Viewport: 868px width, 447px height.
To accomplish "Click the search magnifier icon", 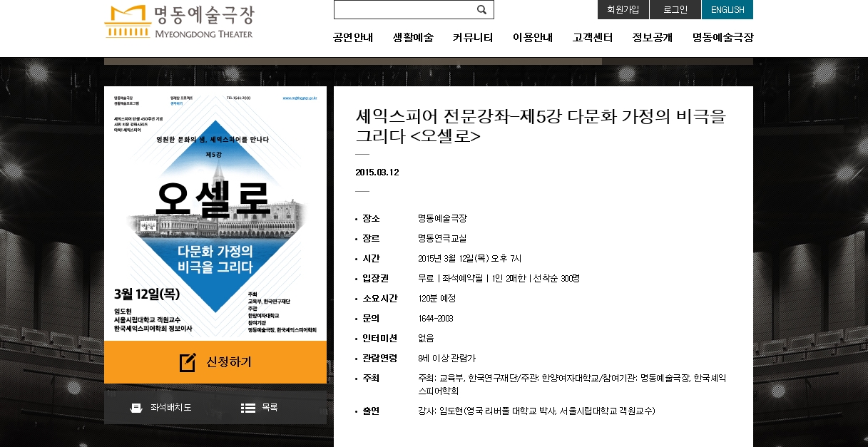I will coord(481,10).
